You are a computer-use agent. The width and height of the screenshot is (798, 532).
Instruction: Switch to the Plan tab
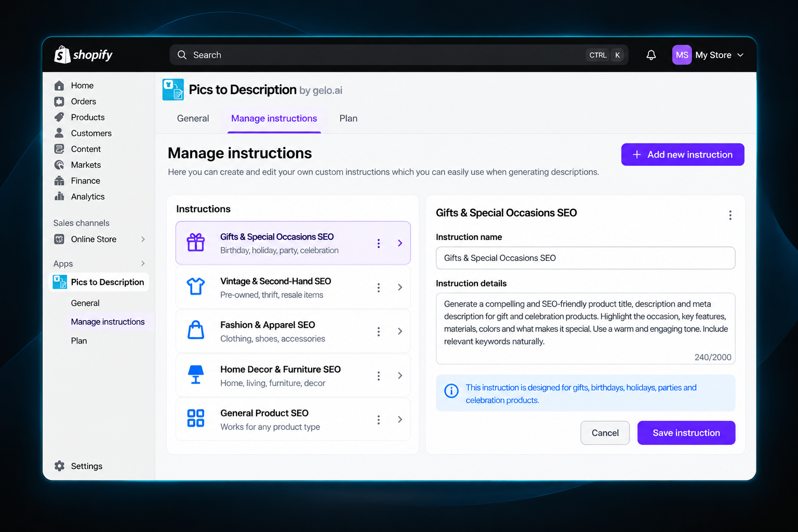tap(349, 118)
